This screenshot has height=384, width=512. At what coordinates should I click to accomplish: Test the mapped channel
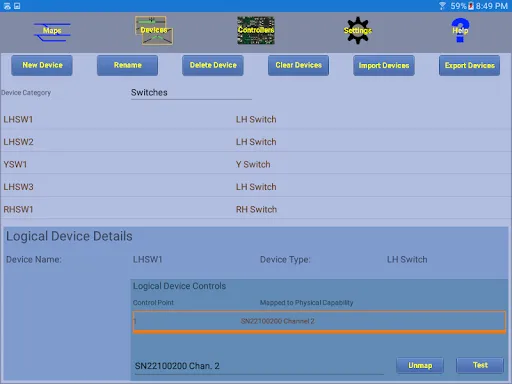tap(480, 366)
